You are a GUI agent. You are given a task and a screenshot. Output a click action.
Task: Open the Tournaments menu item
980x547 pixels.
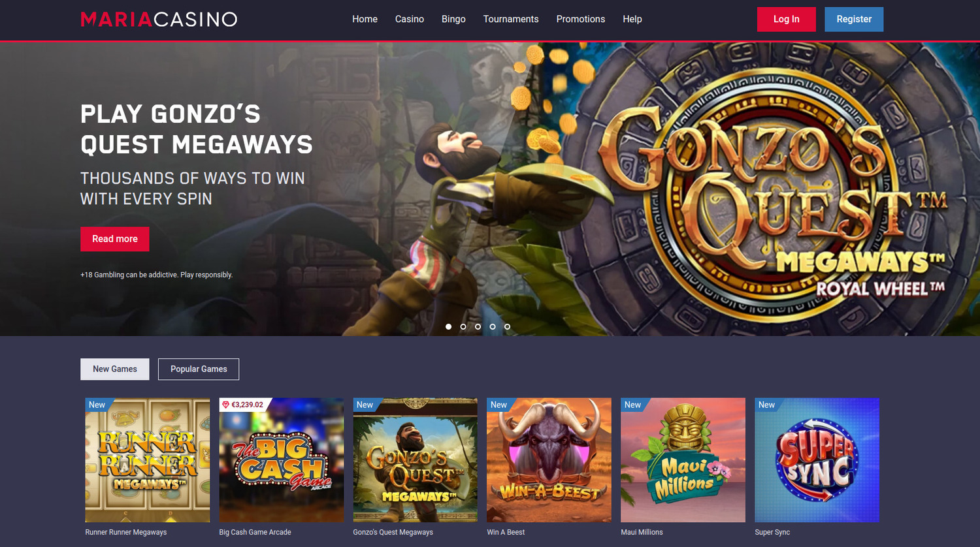coord(511,19)
